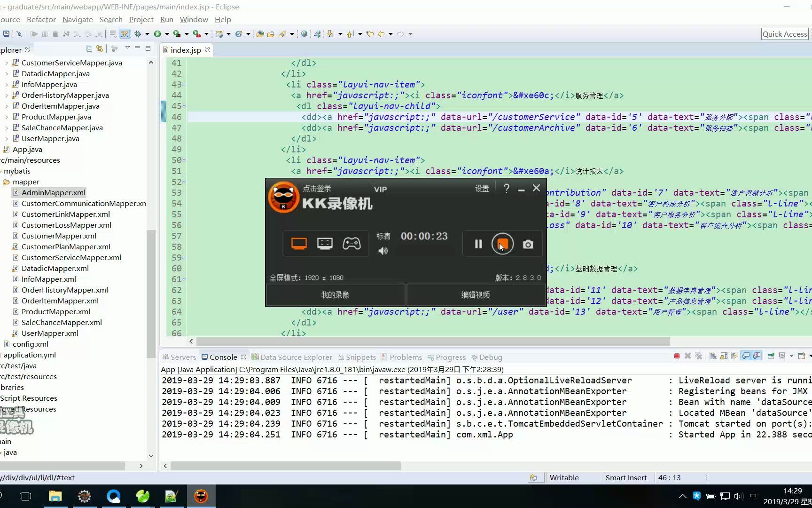This screenshot has height=508, width=812.
Task: Open the Debug button dropdown arrow
Action: coord(147,34)
